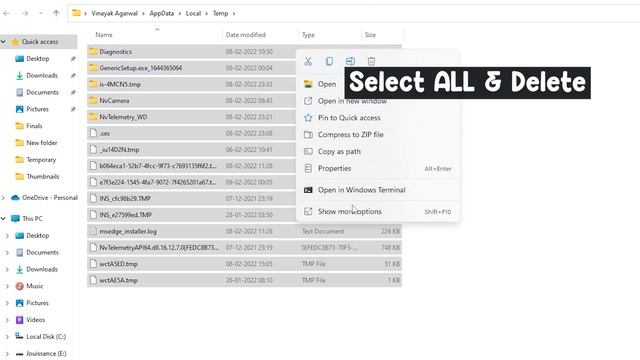This screenshot has width=640, height=360.
Task: Expand Downloads under This PC
Action: click(7, 269)
